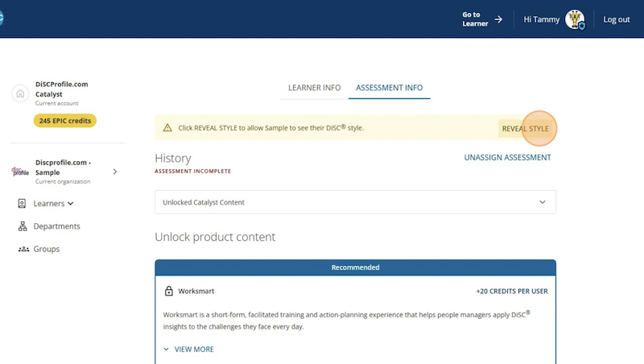Image resolution: width=644 pixels, height=364 pixels.
Task: Click the Recommended header bar
Action: [x=355, y=267]
